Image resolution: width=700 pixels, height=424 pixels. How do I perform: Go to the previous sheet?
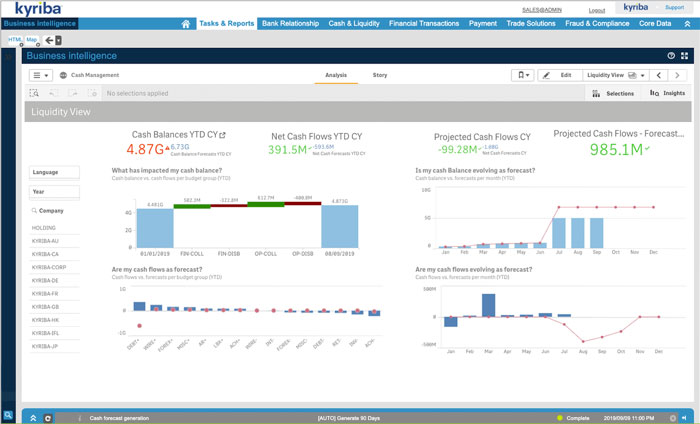point(659,75)
